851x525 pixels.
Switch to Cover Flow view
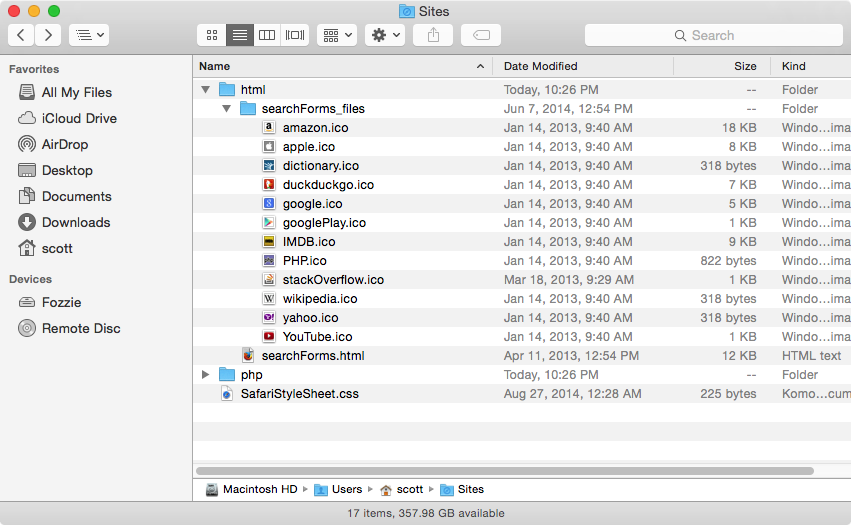point(295,35)
